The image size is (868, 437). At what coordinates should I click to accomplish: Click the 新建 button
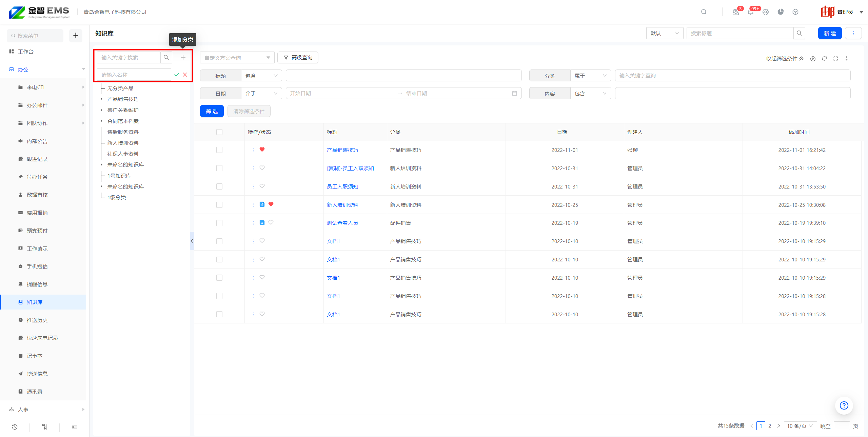pyautogui.click(x=830, y=33)
